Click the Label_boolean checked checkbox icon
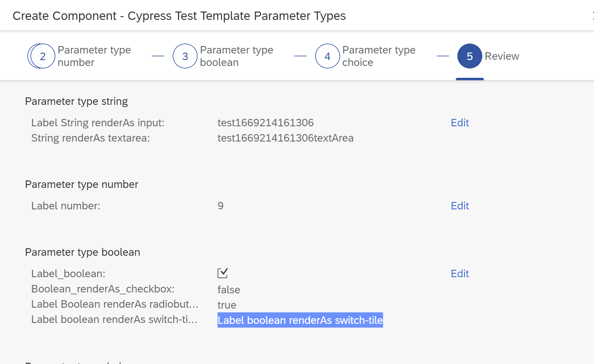The width and height of the screenshot is (594, 364). [222, 273]
